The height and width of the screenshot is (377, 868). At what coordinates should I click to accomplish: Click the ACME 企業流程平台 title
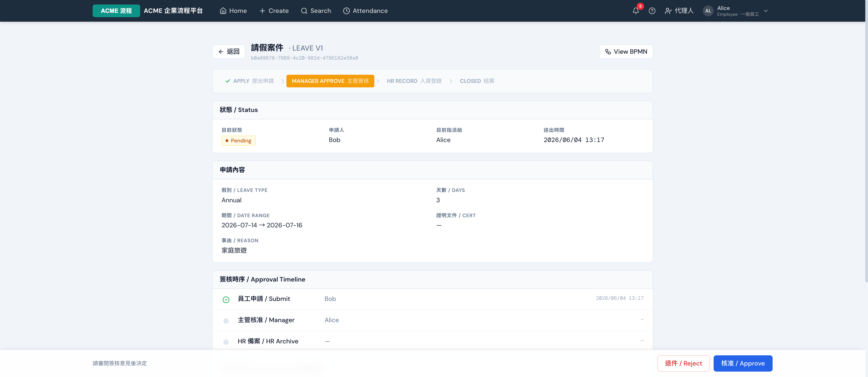pyautogui.click(x=173, y=11)
